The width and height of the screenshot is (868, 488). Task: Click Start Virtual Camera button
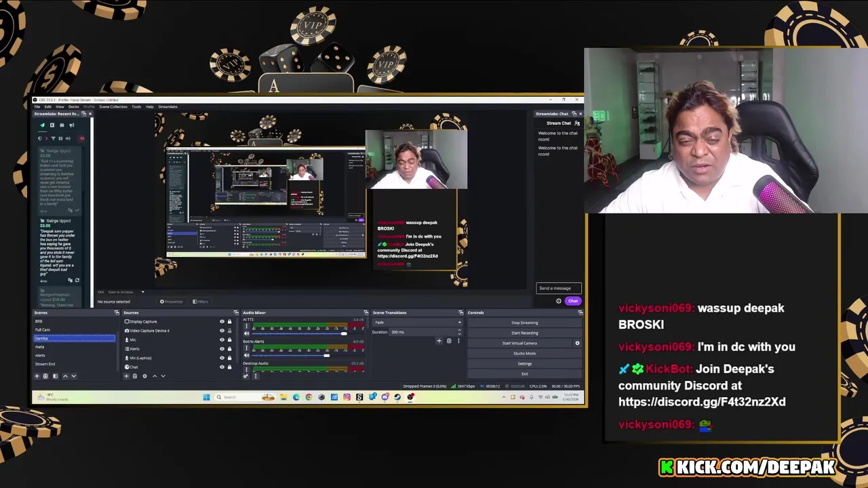pyautogui.click(x=520, y=343)
